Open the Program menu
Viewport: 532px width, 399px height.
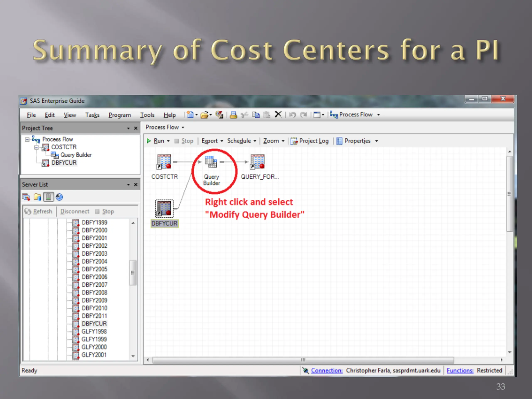point(119,115)
